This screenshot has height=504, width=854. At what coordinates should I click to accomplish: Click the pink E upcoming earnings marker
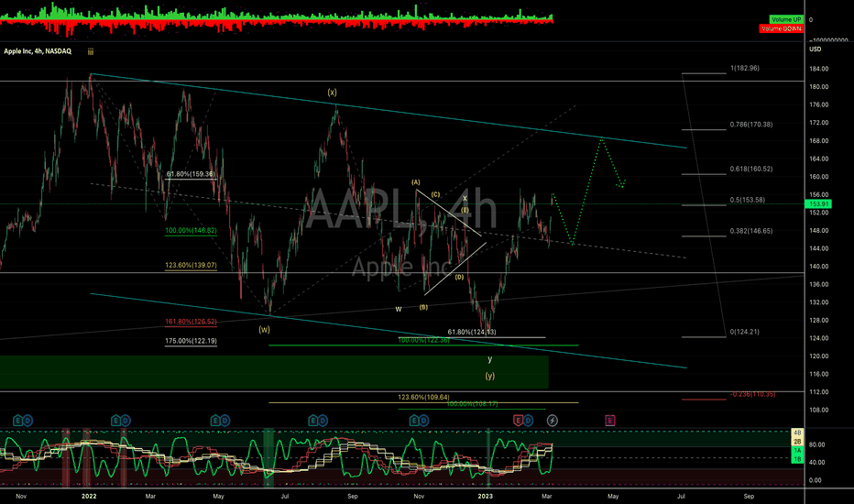(x=610, y=420)
